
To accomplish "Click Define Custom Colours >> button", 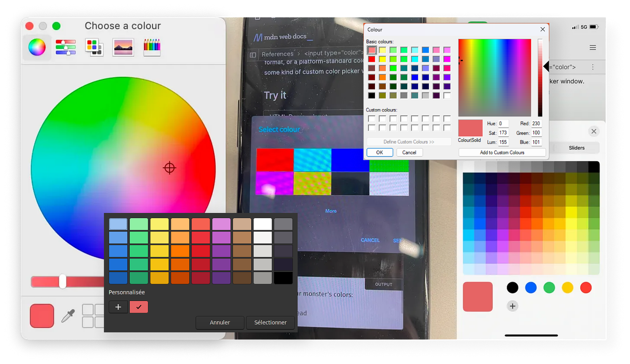I will click(409, 142).
